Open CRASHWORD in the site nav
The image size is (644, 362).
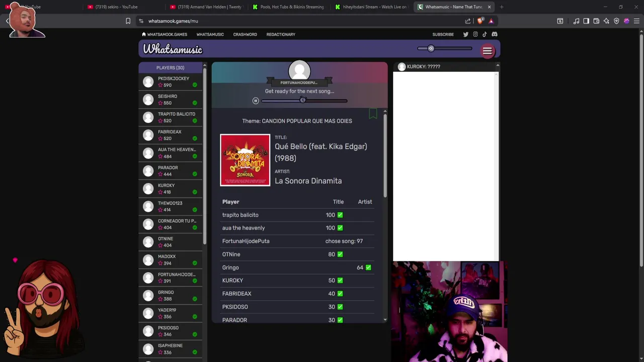245,35
